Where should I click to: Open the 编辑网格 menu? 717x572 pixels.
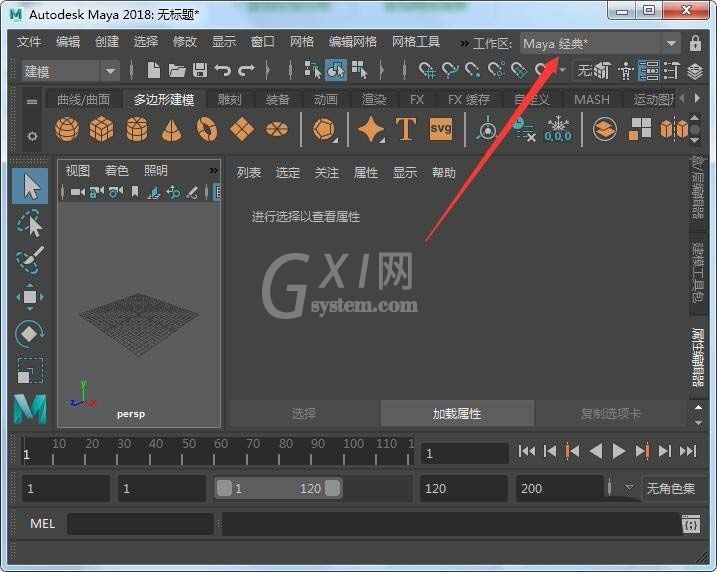(353, 42)
